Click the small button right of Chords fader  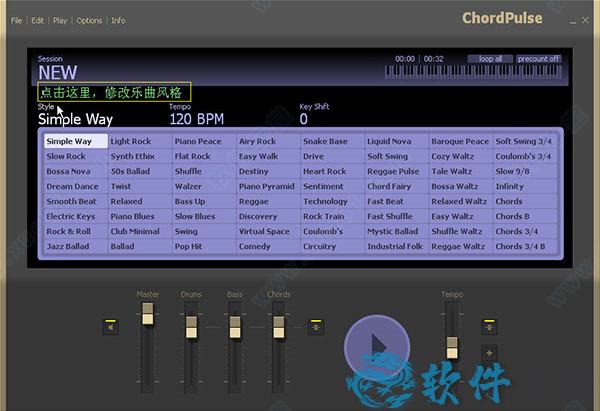pos(315,326)
